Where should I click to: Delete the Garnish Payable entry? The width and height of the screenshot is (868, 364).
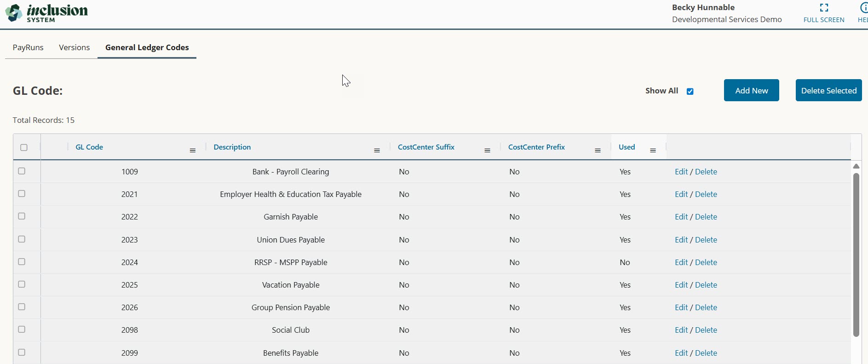[x=706, y=217]
